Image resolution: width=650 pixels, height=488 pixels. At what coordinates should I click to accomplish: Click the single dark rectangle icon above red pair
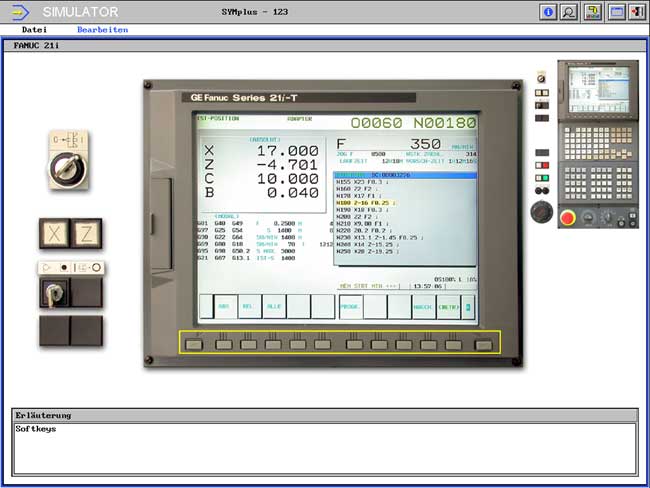coord(542,153)
